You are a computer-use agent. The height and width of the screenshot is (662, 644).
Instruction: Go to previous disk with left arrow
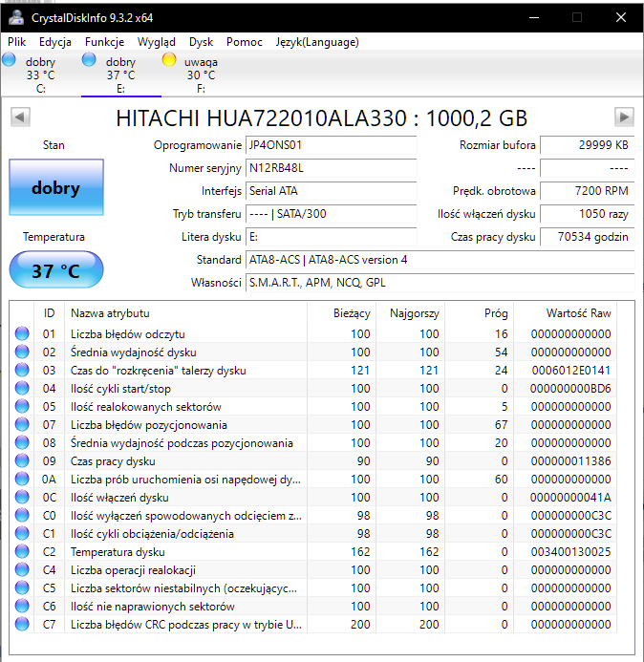[x=20, y=117]
